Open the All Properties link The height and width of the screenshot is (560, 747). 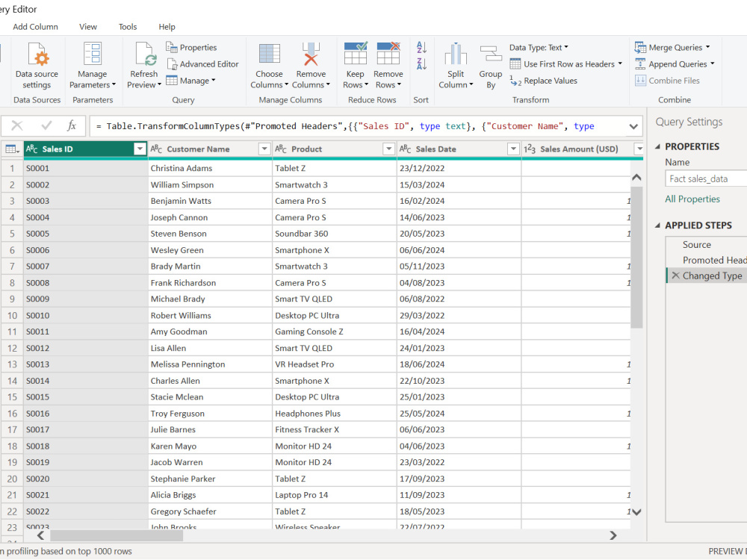692,199
